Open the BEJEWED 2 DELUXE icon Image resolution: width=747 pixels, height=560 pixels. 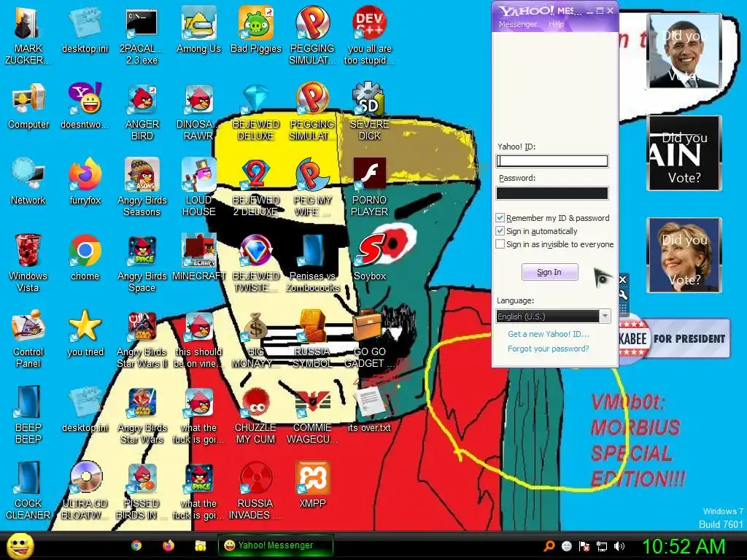click(x=256, y=187)
